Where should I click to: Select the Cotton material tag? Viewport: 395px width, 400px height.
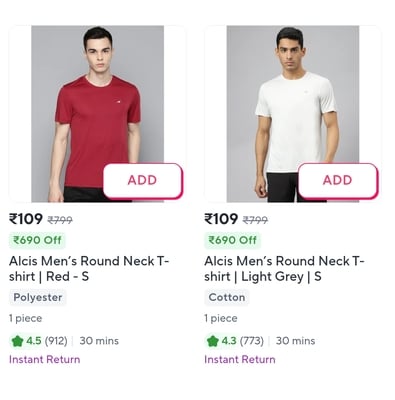click(227, 297)
